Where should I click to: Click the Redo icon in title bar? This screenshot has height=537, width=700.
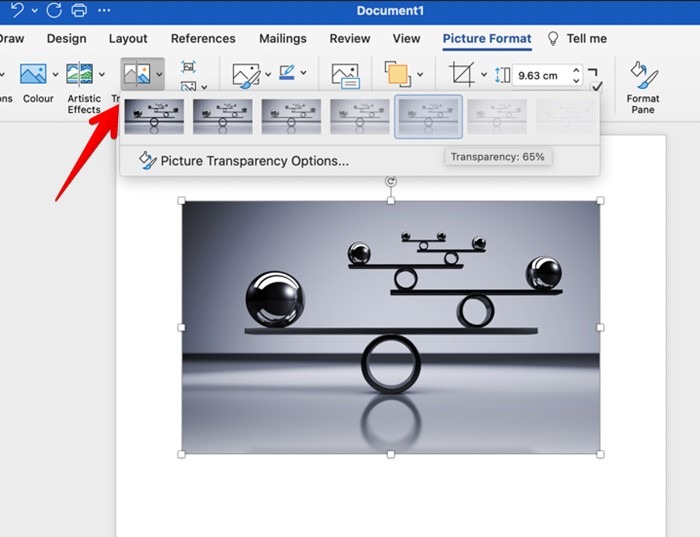(x=54, y=10)
